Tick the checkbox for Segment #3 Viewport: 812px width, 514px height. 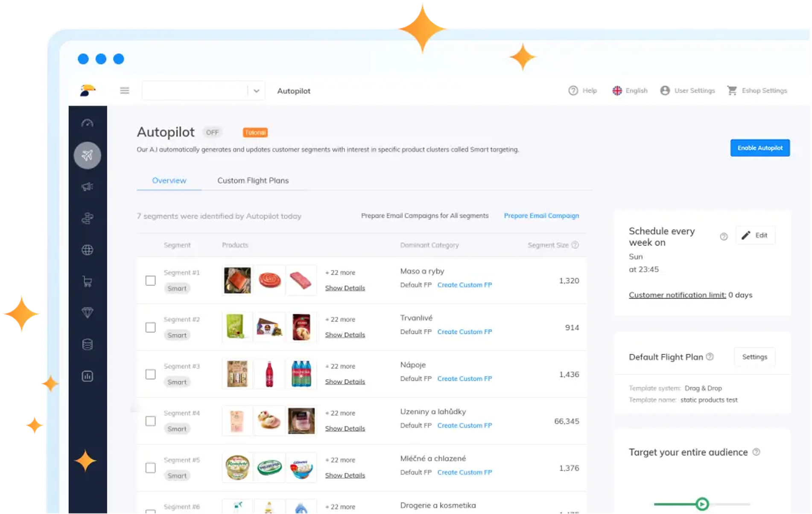150,374
